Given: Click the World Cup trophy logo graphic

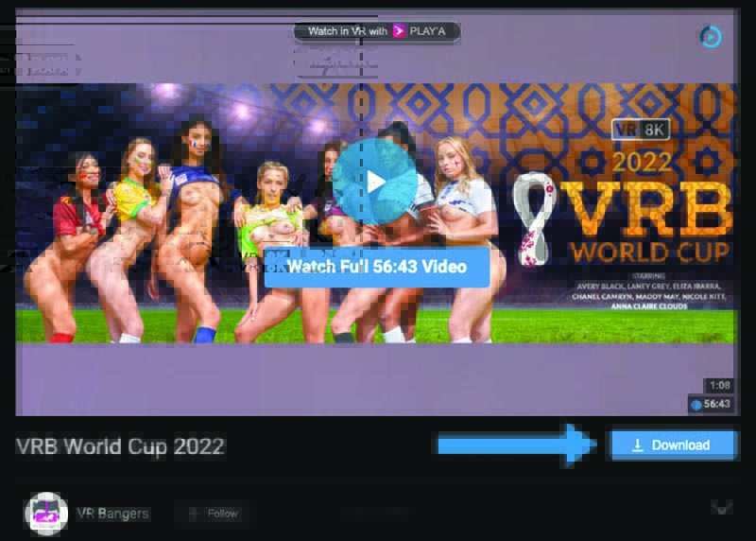Looking at the screenshot, I should click(534, 217).
